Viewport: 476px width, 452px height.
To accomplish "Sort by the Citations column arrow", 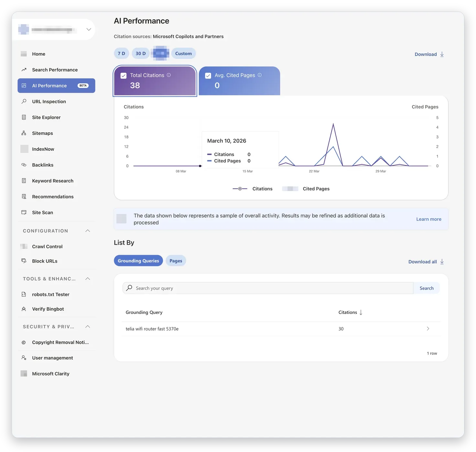I will (361, 312).
